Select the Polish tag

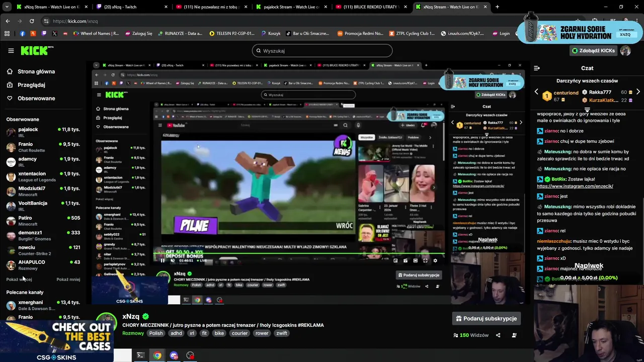156,333
